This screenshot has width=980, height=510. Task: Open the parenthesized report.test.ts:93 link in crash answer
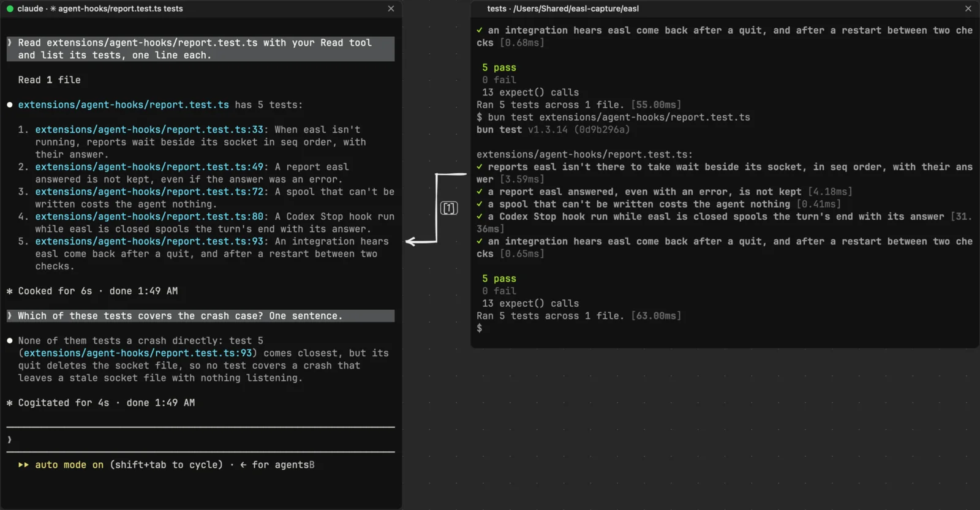(x=138, y=353)
